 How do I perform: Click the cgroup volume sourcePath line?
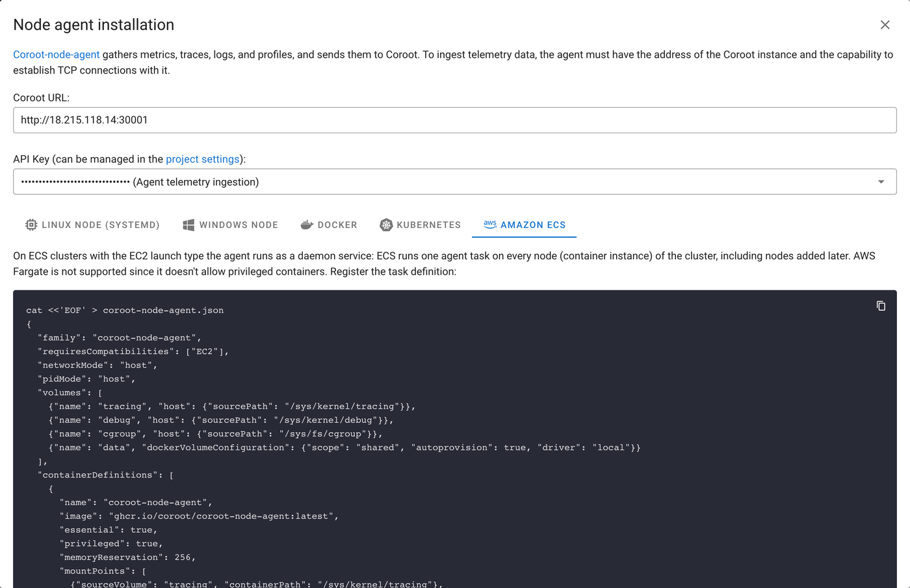tap(216, 434)
